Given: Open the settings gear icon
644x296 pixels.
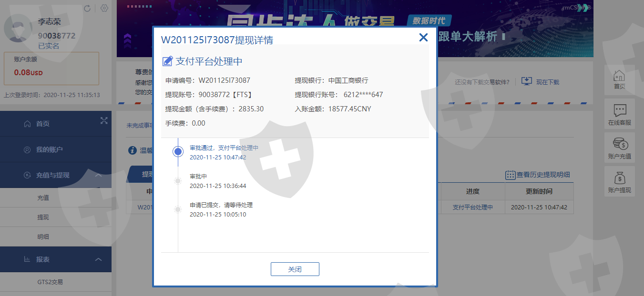Looking at the screenshot, I should pyautogui.click(x=104, y=8).
